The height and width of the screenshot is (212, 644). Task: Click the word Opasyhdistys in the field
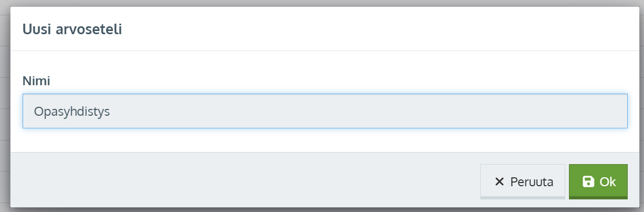pyautogui.click(x=71, y=112)
